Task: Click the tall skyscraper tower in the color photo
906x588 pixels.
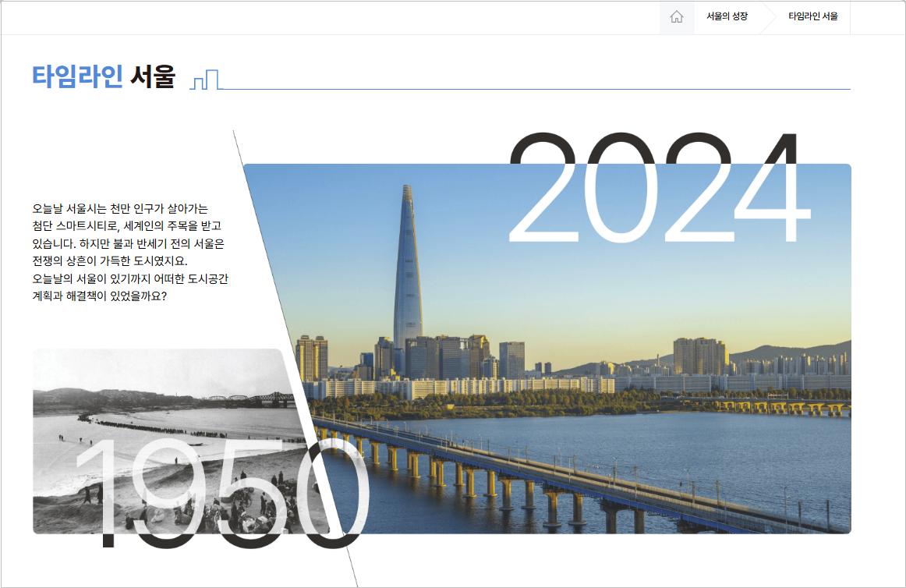Action: coord(407,273)
